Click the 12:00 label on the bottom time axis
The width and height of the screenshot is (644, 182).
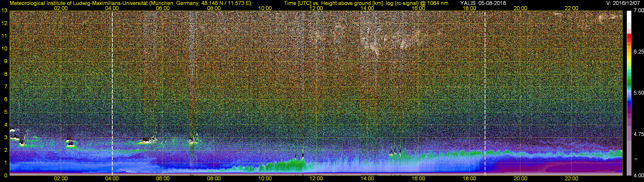pyautogui.click(x=316, y=179)
